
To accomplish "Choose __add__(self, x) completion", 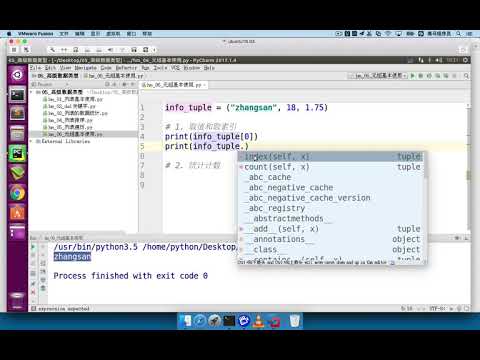I will click(x=331, y=229).
